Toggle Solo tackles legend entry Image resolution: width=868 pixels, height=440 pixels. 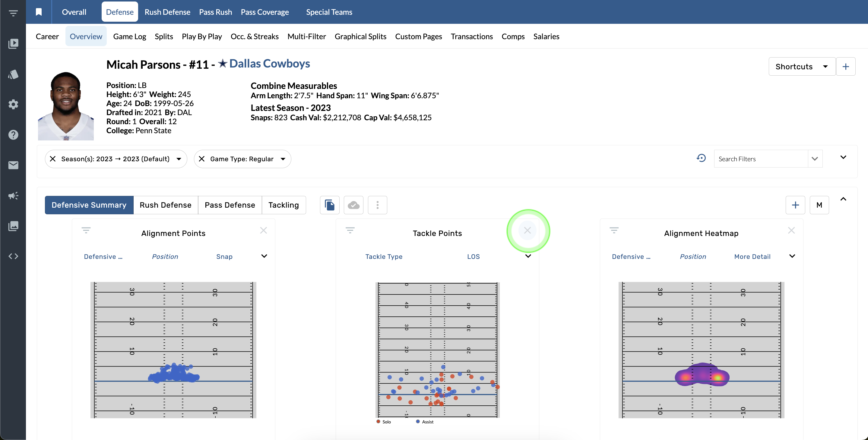[x=384, y=422]
